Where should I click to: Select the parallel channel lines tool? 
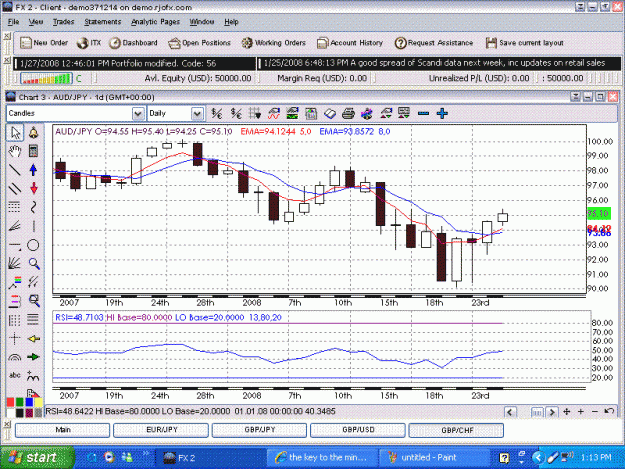coord(15,188)
